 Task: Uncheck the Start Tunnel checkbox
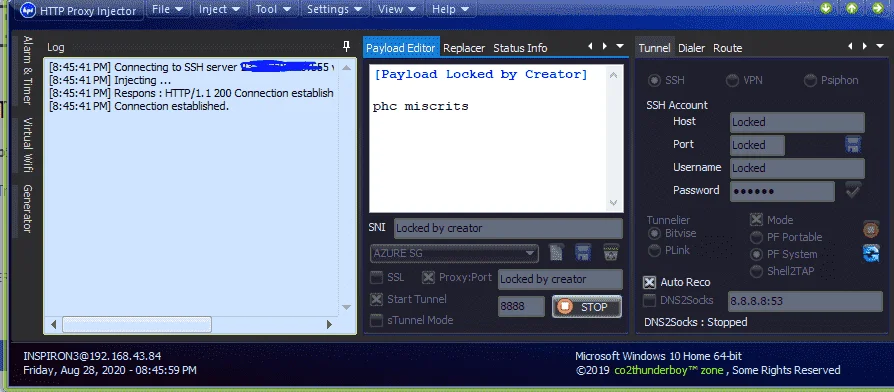click(x=376, y=299)
